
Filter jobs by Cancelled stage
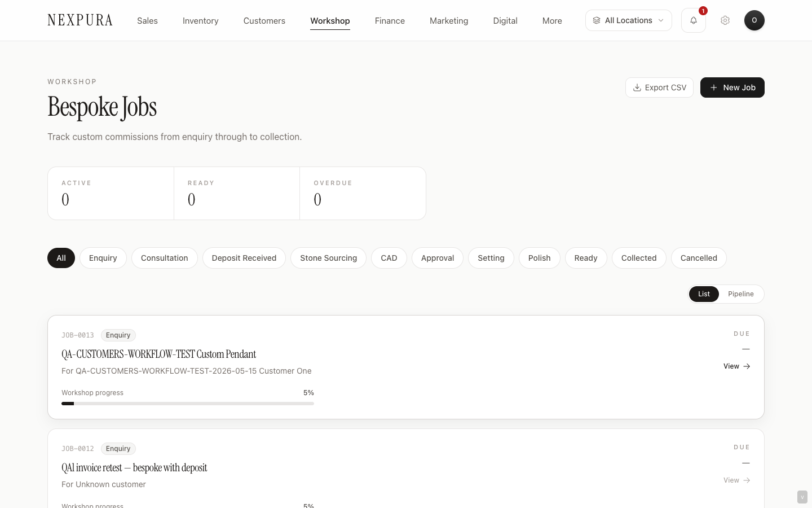coord(699,258)
